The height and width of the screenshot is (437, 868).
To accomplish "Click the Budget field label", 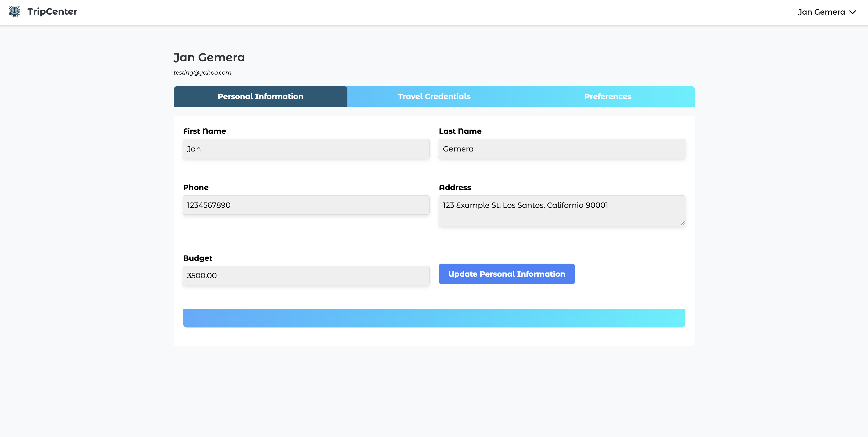I will pos(197,258).
